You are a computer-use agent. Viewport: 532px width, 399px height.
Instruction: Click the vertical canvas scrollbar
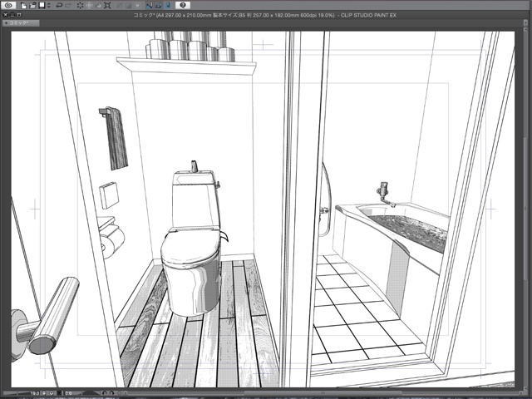click(525, 207)
